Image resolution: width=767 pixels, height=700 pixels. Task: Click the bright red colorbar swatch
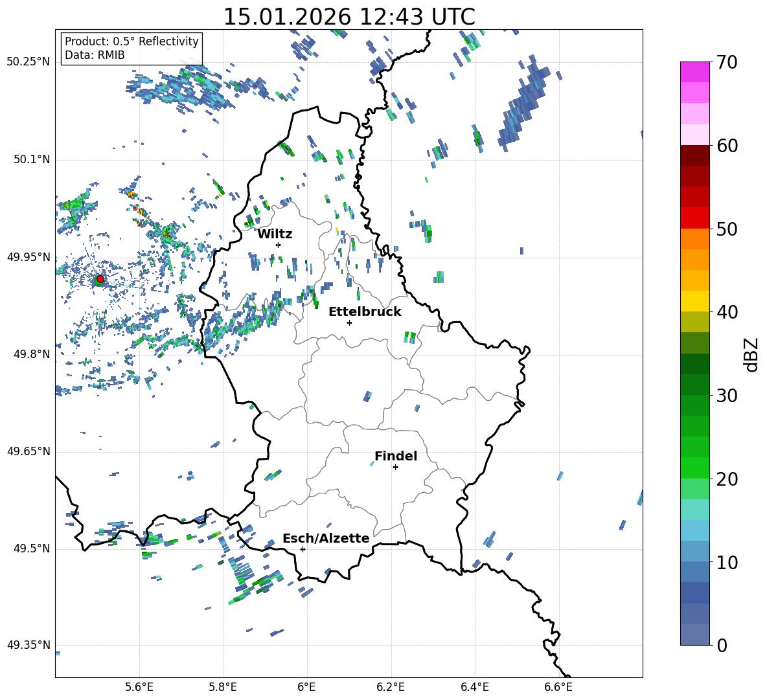694,218
